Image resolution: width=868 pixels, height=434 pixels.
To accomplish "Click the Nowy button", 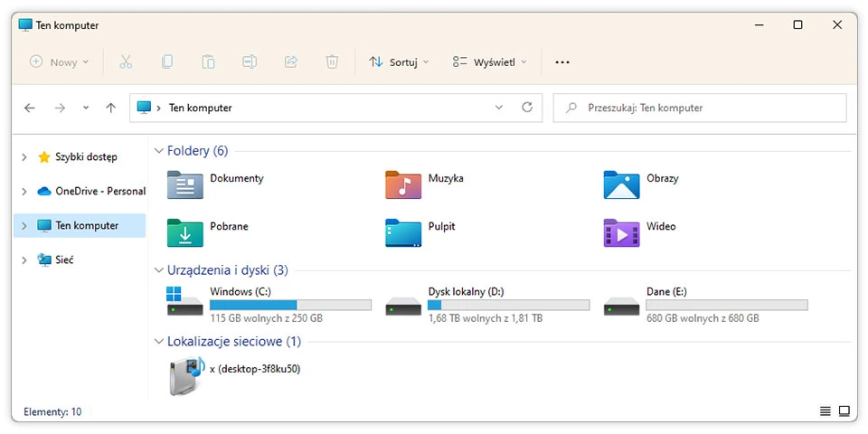I will pos(60,61).
